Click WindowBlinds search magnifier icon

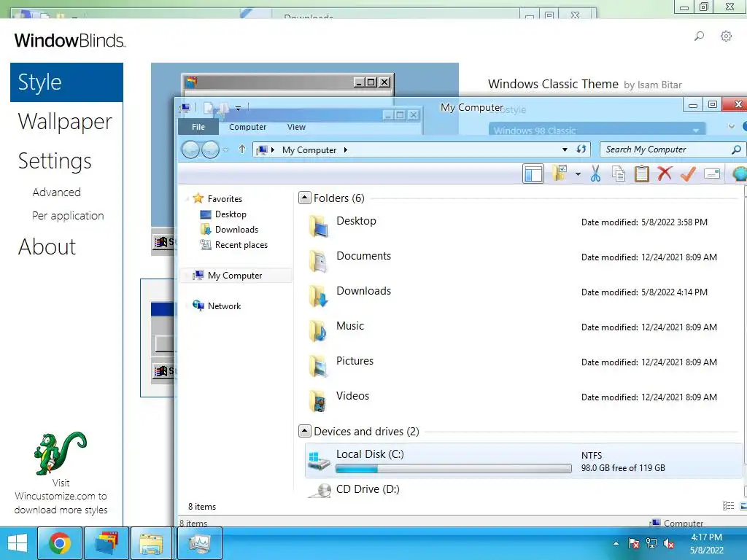(x=699, y=36)
